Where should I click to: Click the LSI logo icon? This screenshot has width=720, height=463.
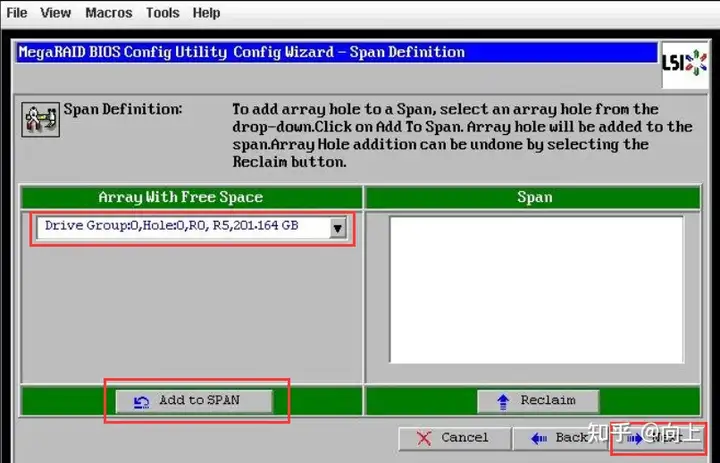click(684, 65)
